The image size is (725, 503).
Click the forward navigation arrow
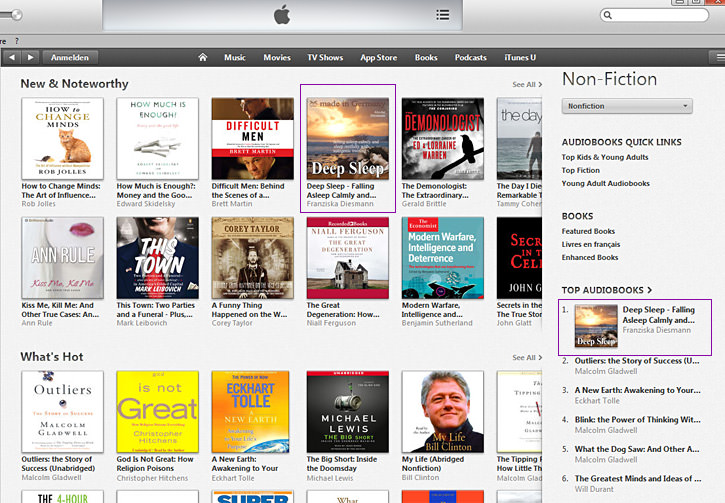click(x=31, y=57)
